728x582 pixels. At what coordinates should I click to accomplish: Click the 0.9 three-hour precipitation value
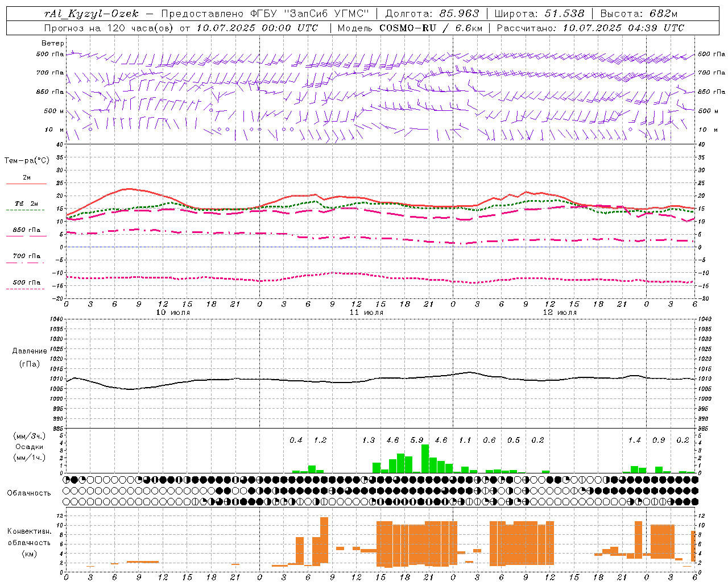point(659,440)
